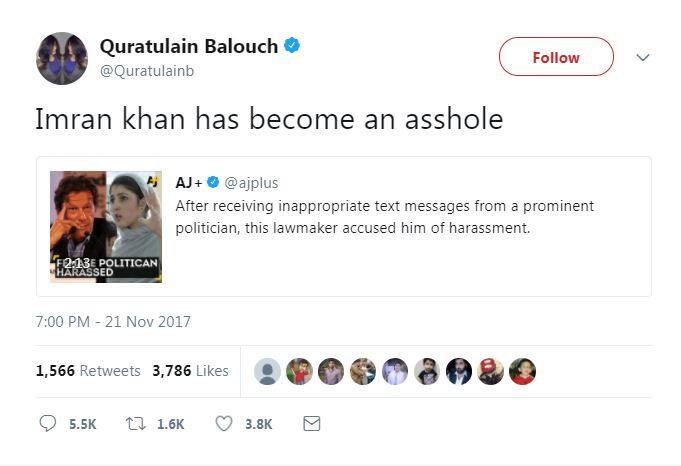Screen dimensions: 681x466
Task: Click the 7:00 PM - 21 Nov 2017 timestamp
Action: tap(113, 322)
